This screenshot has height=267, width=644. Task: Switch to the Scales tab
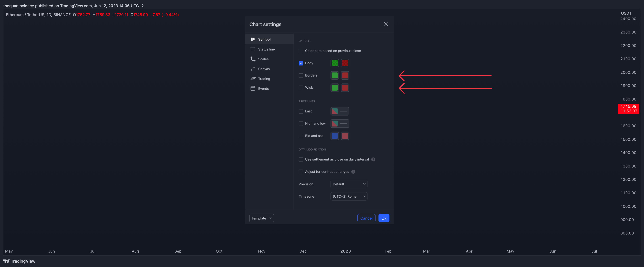269,59
